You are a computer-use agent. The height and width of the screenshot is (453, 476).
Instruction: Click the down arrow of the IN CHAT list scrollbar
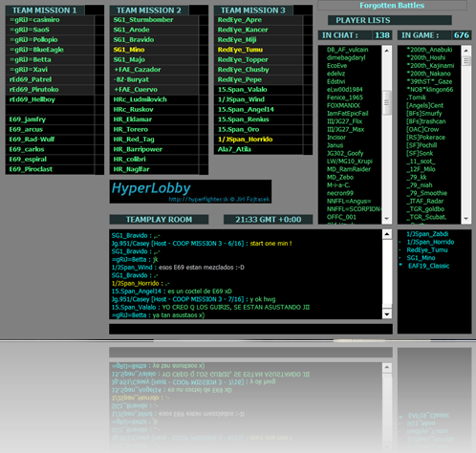click(387, 219)
